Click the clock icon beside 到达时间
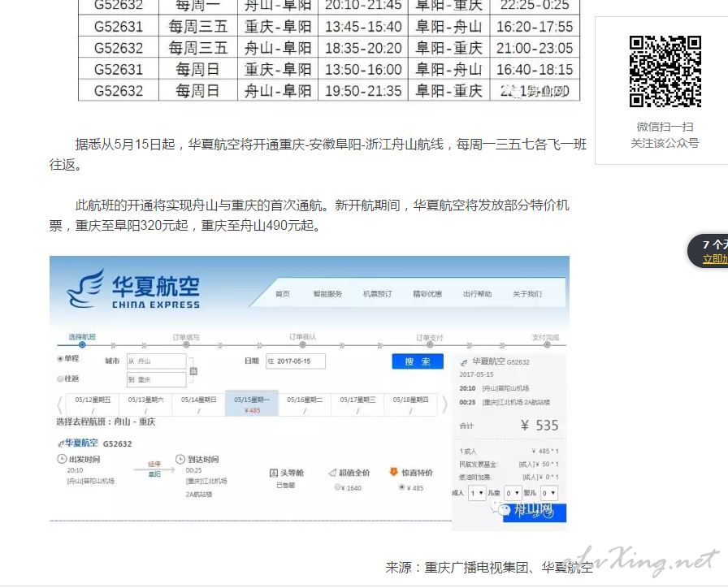This screenshot has height=588, width=728. click(x=180, y=459)
